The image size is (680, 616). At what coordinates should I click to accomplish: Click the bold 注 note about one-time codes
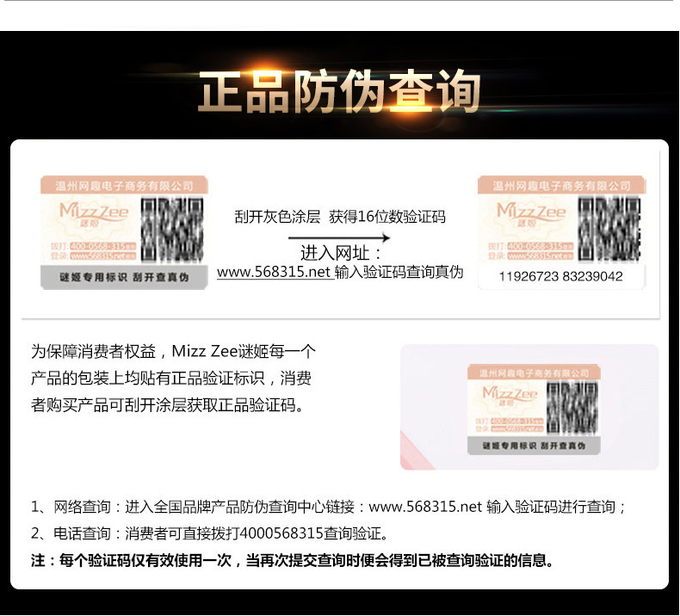tap(293, 561)
